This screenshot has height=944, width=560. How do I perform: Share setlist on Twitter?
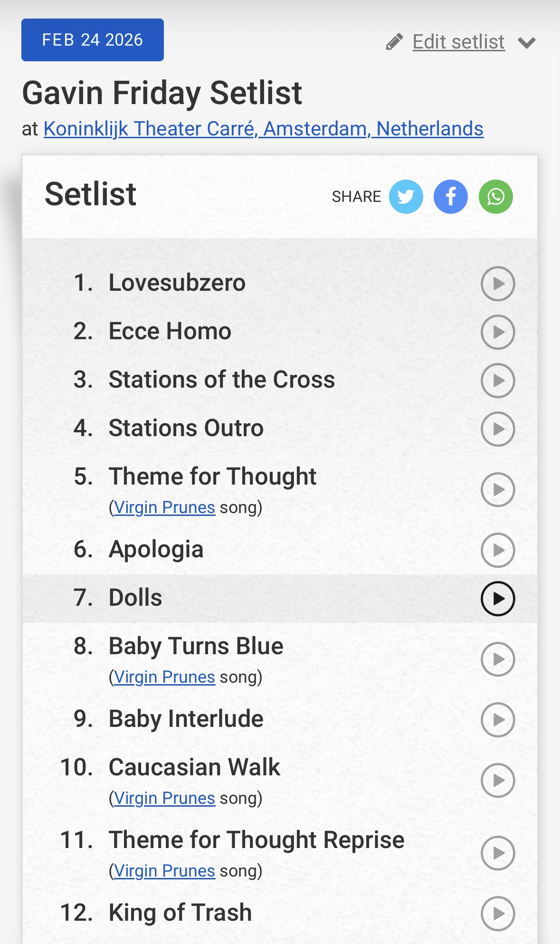point(406,197)
